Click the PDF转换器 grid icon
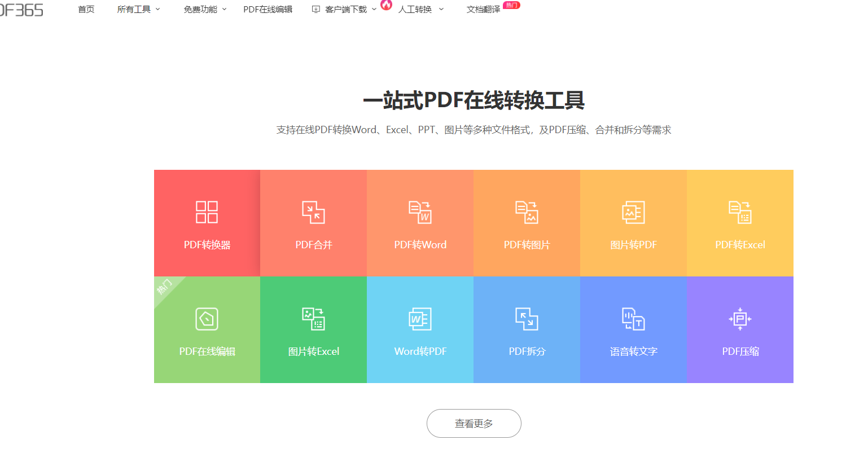 pos(207,212)
